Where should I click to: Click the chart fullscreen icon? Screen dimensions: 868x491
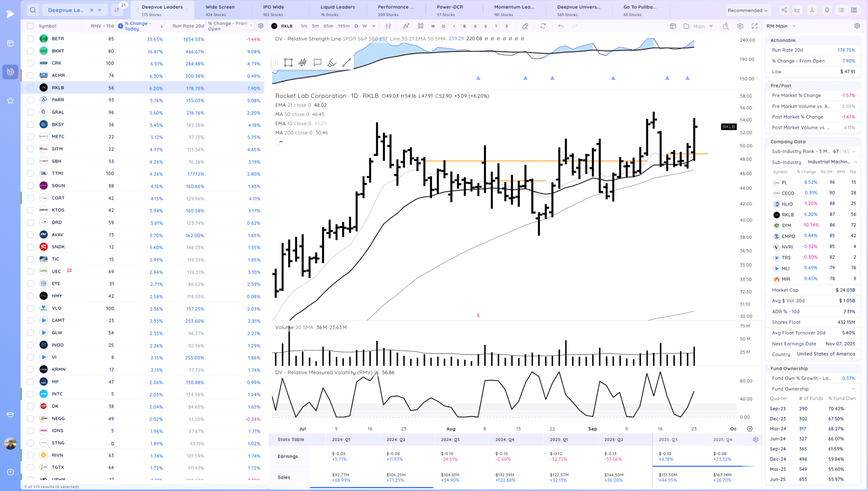pyautogui.click(x=754, y=26)
